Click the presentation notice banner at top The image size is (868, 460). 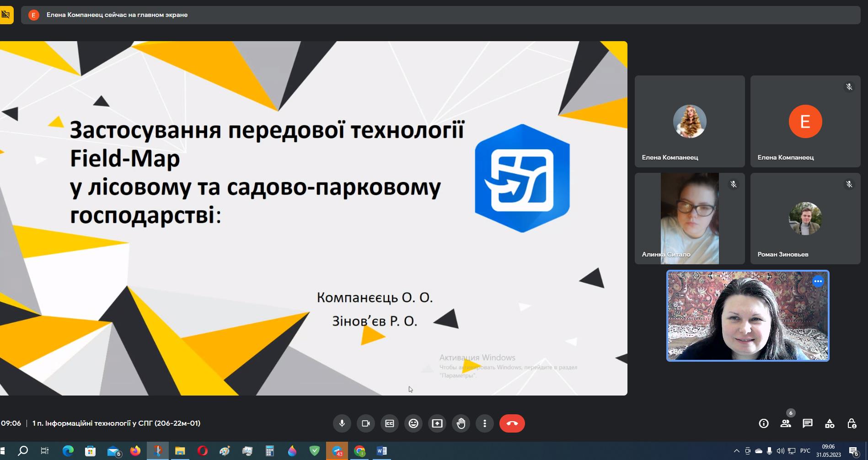(440, 15)
